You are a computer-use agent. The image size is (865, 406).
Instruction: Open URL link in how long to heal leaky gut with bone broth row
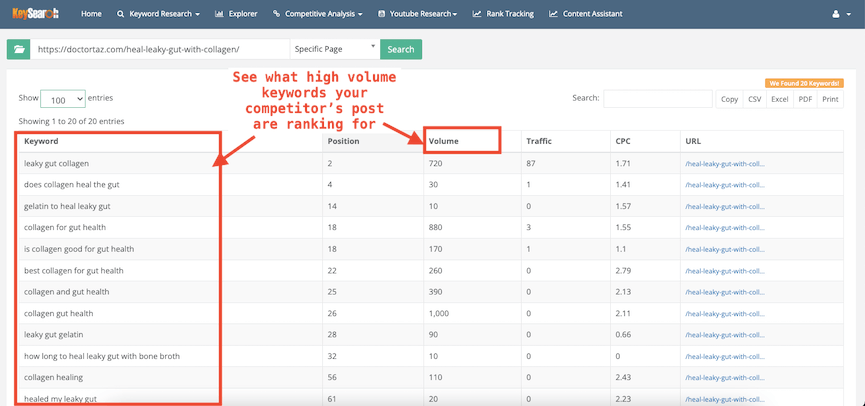(x=725, y=356)
